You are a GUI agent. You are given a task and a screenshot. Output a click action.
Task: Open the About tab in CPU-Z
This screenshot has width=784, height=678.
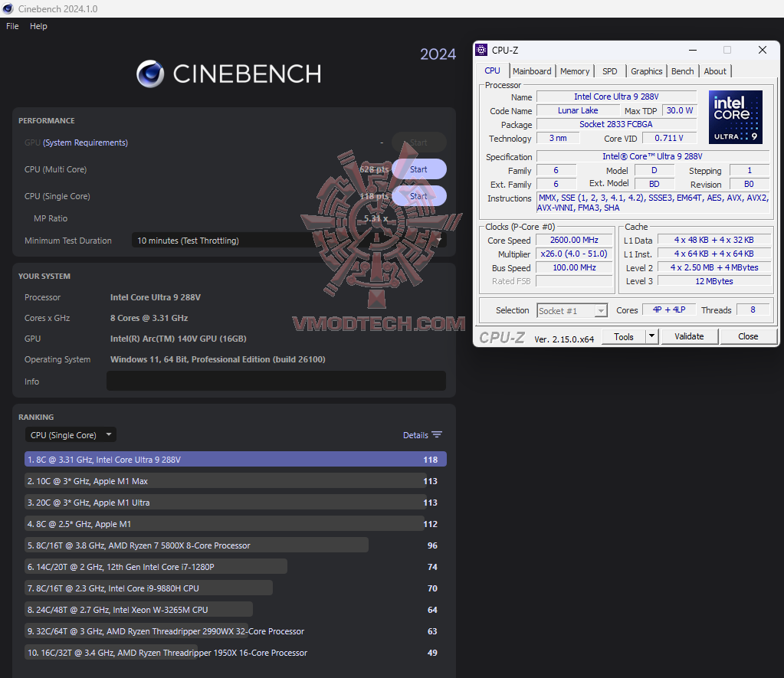[715, 71]
